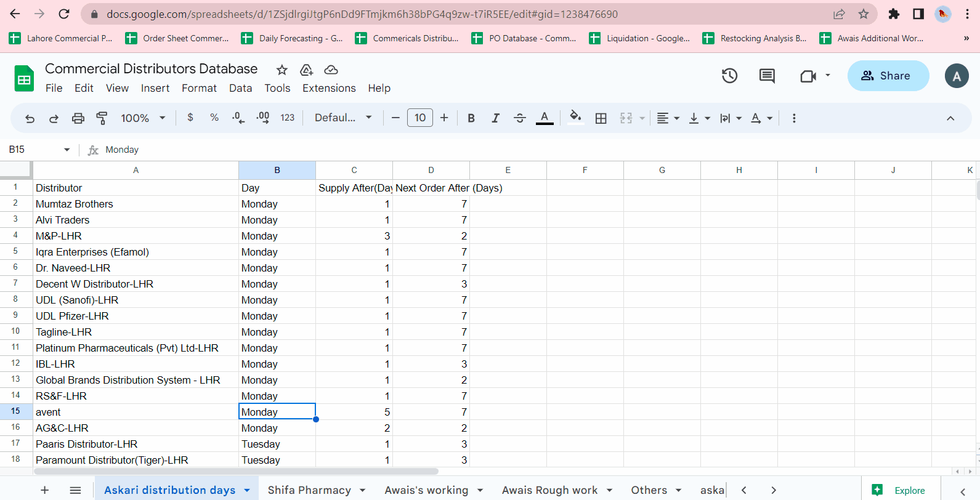Open the Google Sheets home icon
Image resolution: width=980 pixels, height=500 pixels.
(x=24, y=78)
